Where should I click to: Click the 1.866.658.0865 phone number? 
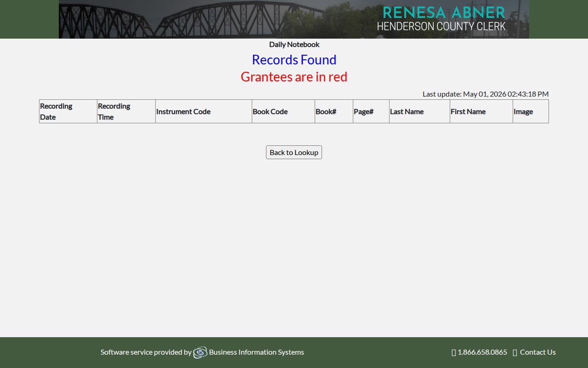[x=482, y=352]
